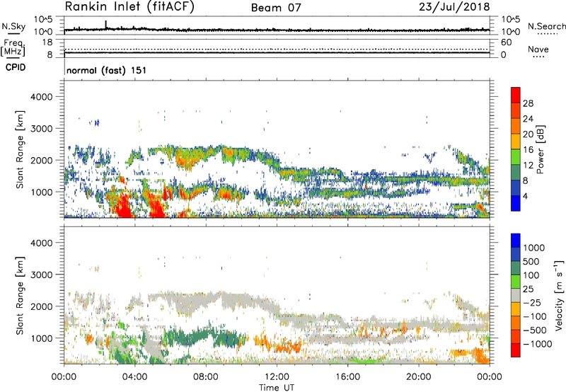Viewport: 566px width, 392px height.
Task: Click the 'CPID' label
Action: (x=15, y=67)
